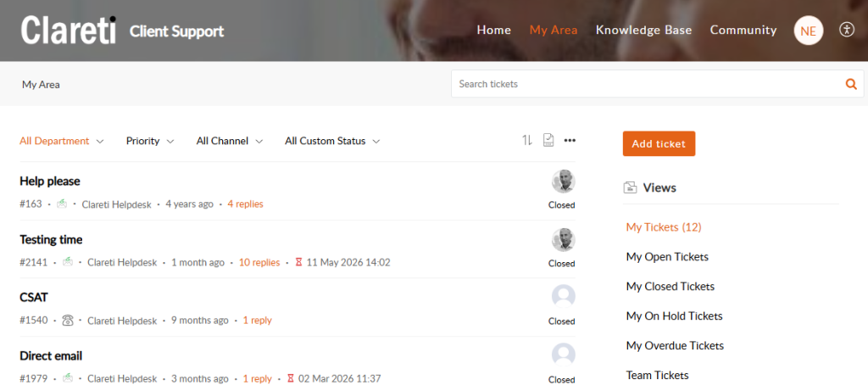Click the 1 reply link on ticket #1979
This screenshot has height=391, width=868.
point(258,379)
